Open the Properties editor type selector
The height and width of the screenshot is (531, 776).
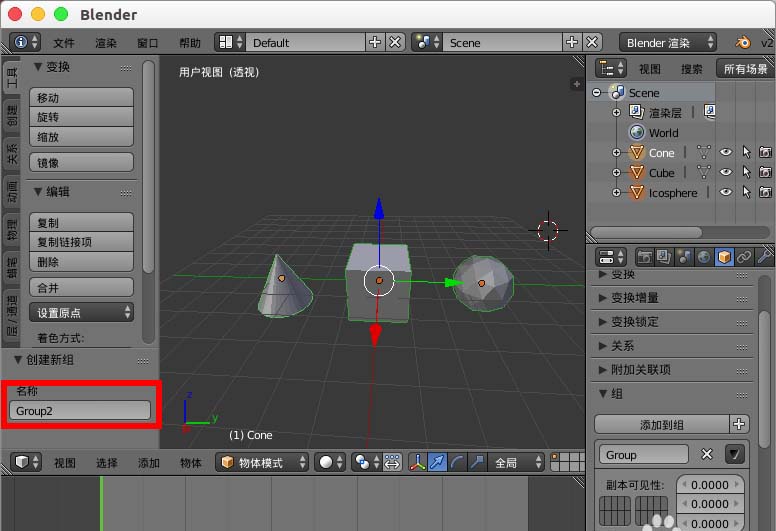click(611, 257)
